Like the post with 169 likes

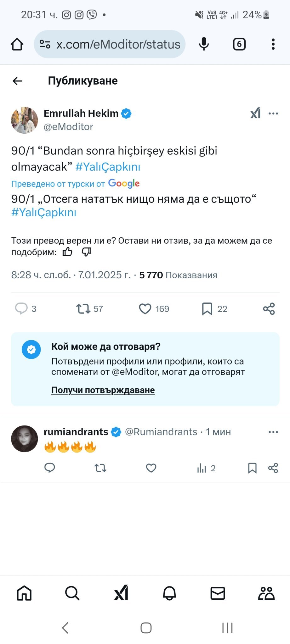[145, 309]
